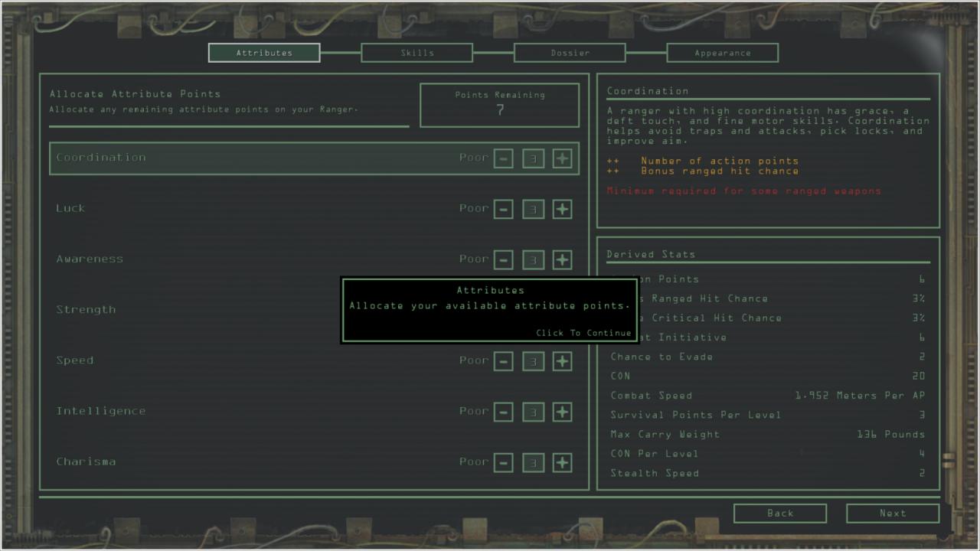This screenshot has height=551, width=980.
Task: Click the Charisma value box
Action: (x=533, y=462)
